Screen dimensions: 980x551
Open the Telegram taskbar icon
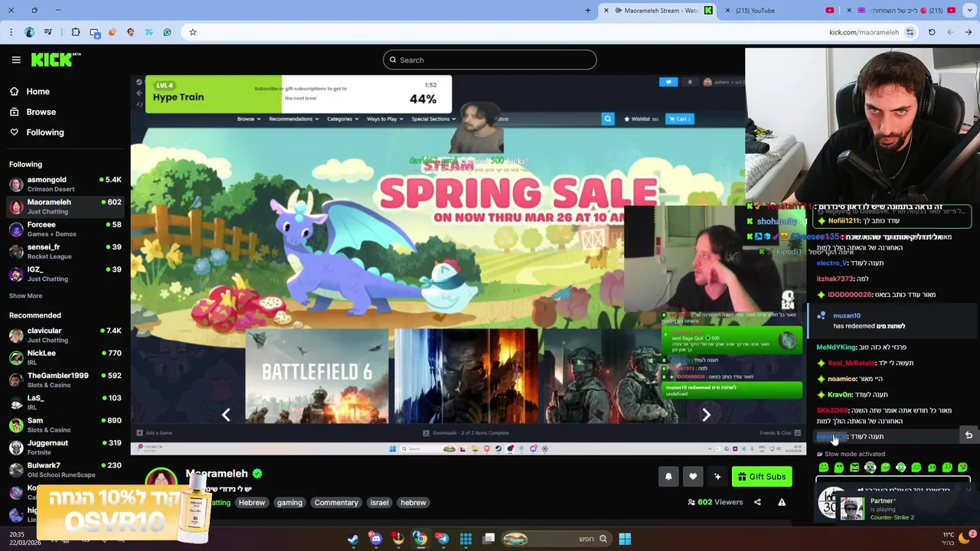pyautogui.click(x=443, y=539)
